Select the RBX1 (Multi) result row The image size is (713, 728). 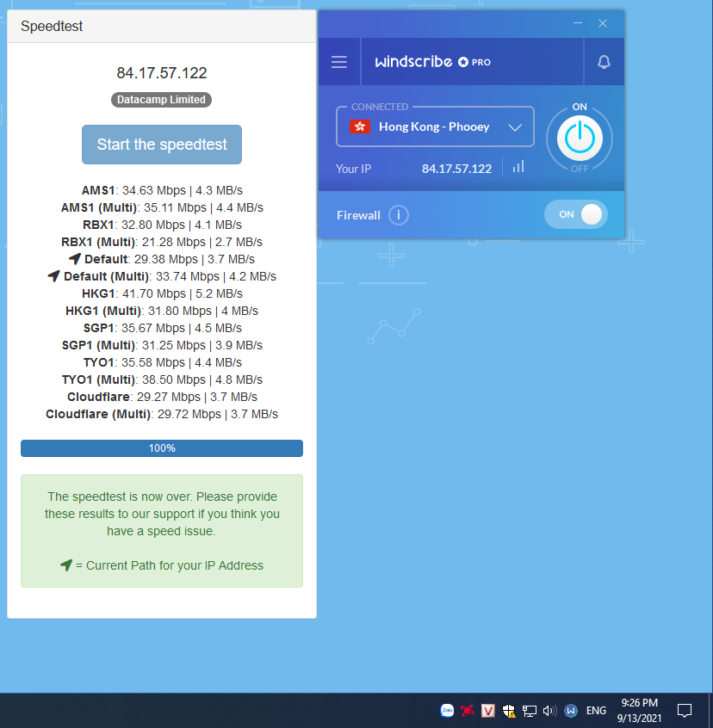coord(162,242)
